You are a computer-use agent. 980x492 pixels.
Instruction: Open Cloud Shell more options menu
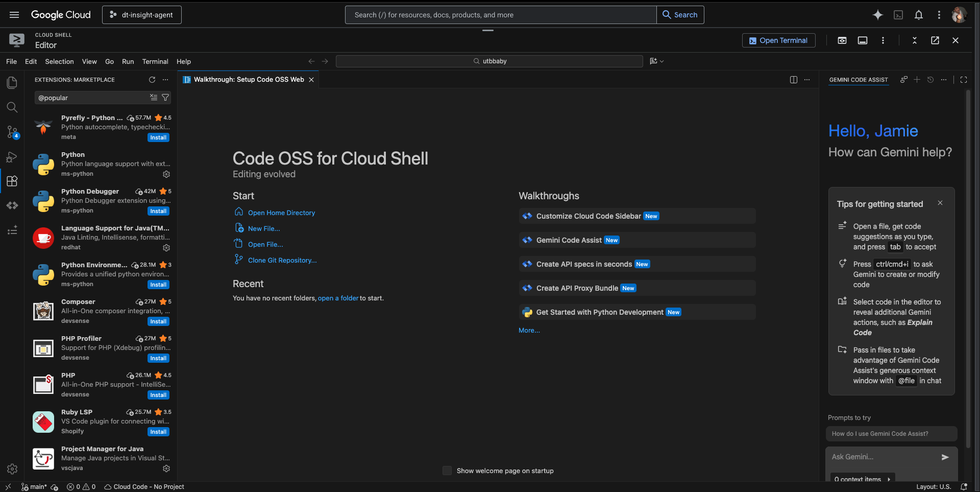click(883, 40)
